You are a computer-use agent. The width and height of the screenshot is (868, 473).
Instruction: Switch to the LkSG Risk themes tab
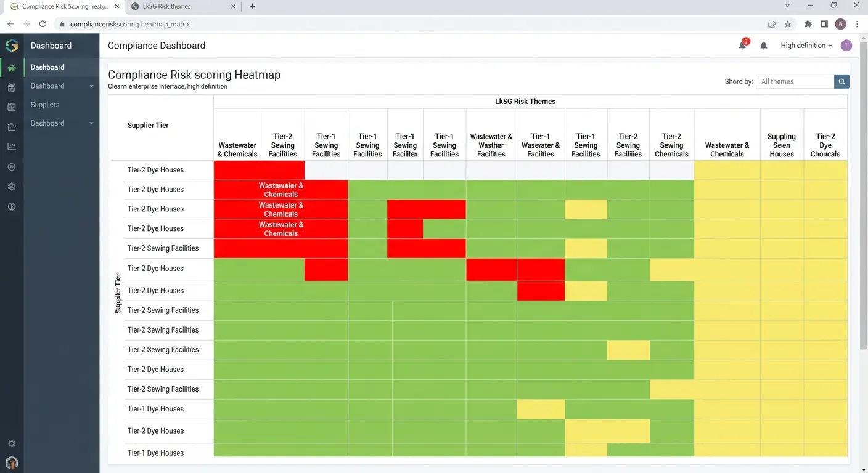coord(184,6)
